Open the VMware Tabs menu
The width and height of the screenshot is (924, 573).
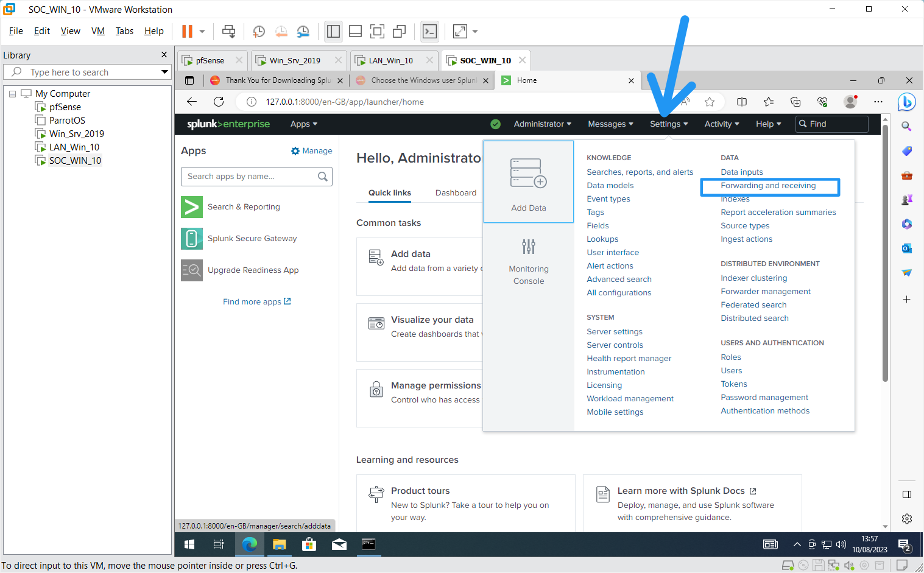(x=124, y=31)
